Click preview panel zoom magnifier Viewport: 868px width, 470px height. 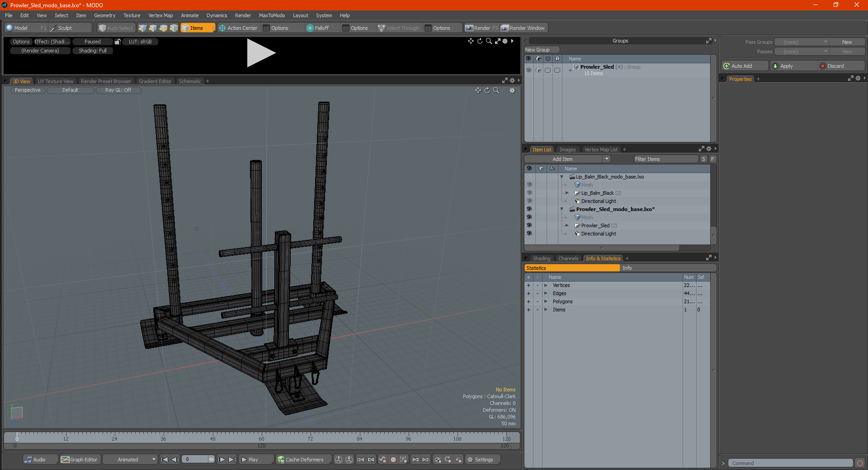(x=489, y=41)
